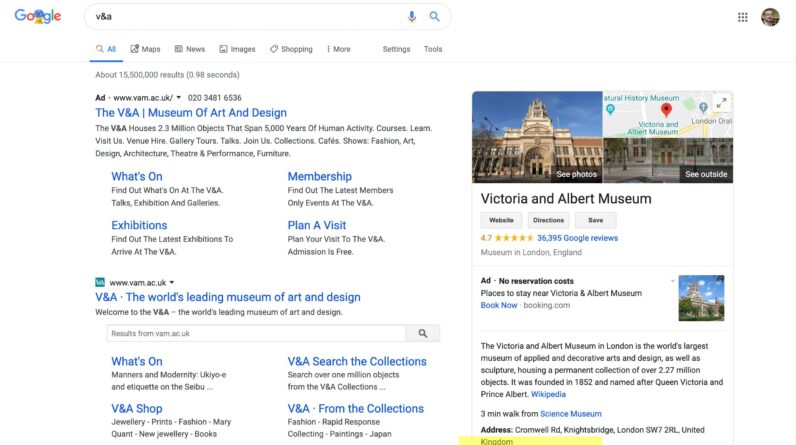Click the 4.7 star rating
This screenshot has height=445, width=796.
coord(507,238)
